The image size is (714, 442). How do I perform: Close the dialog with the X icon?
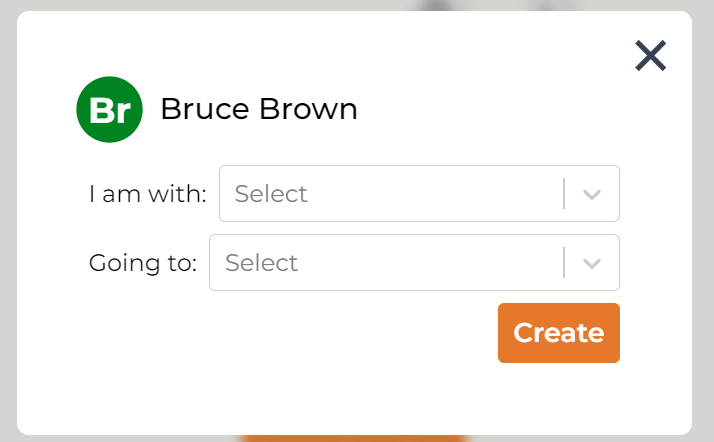(650, 56)
